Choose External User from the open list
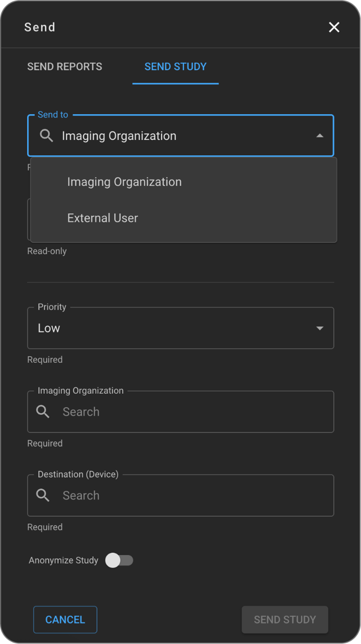The width and height of the screenshot is (361, 644). (102, 218)
